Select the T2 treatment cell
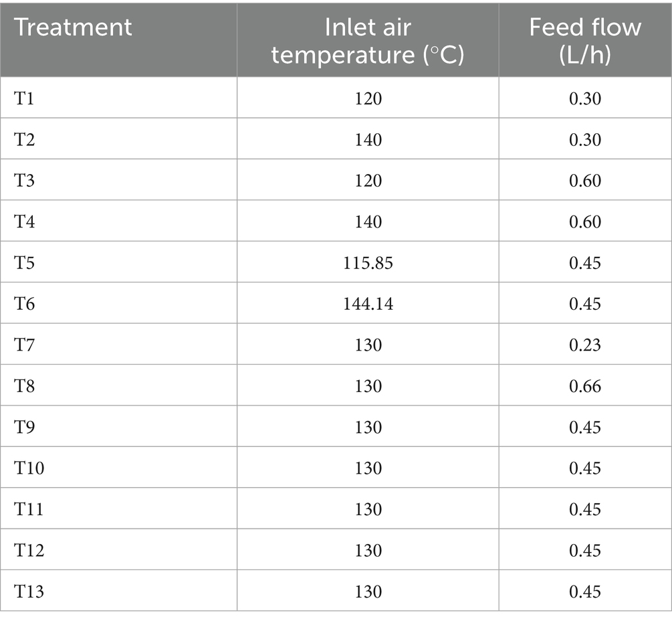This screenshot has height=623, width=672. tap(23, 140)
